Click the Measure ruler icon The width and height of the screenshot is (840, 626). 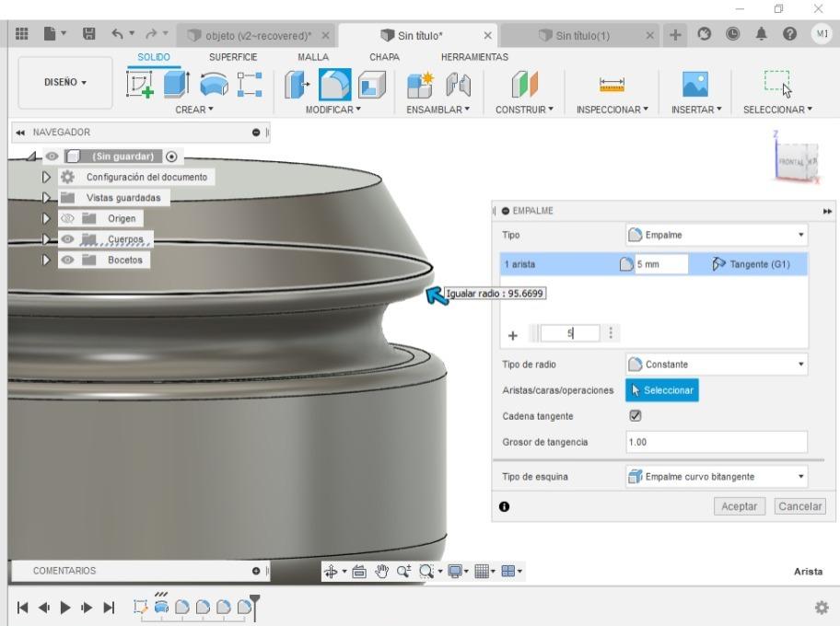[x=612, y=85]
